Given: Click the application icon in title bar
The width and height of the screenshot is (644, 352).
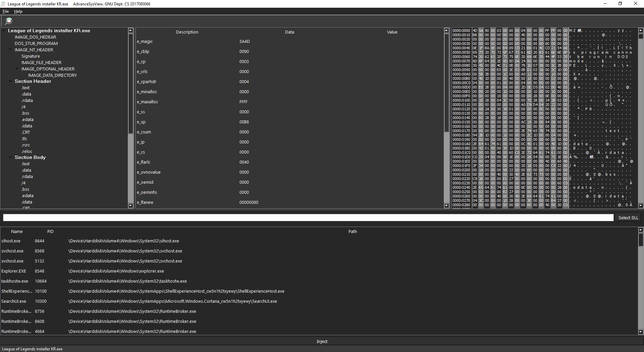Looking at the screenshot, I should [3, 4].
